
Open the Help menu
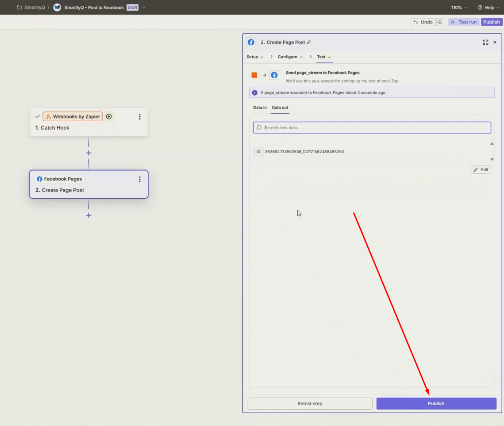point(488,8)
